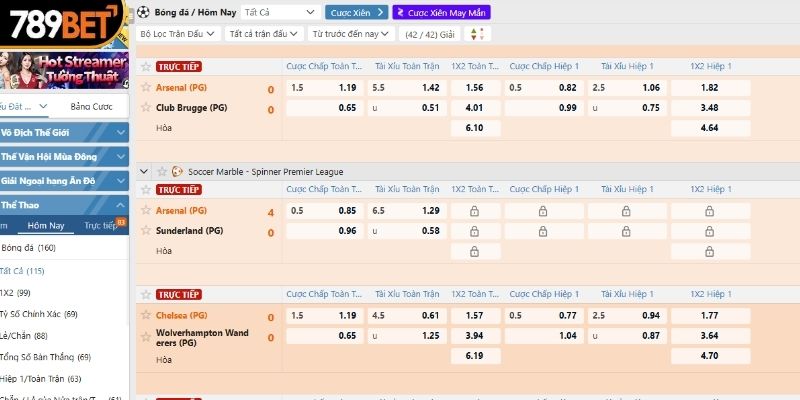Favorite the Club Brugge (PG) team row

(145, 108)
